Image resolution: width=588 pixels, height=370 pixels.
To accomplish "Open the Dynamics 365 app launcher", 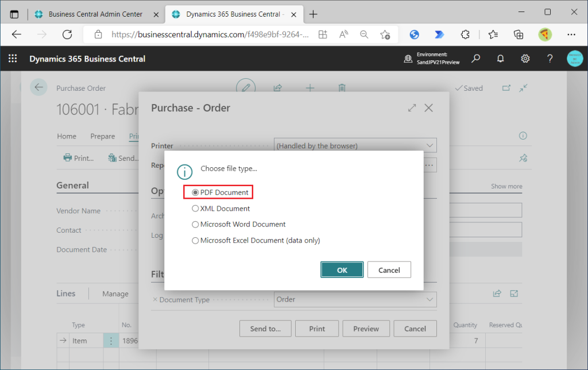I will pyautogui.click(x=13, y=59).
